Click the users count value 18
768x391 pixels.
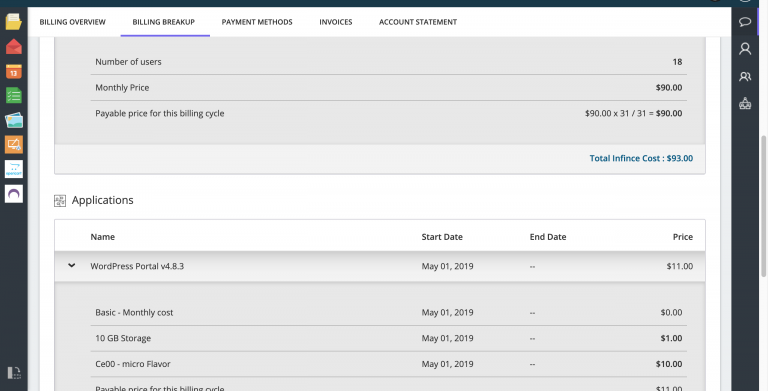[677, 62]
